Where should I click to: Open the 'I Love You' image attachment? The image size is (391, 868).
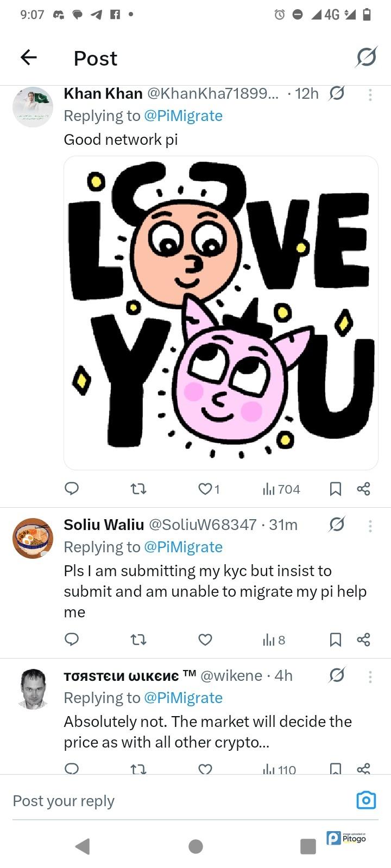pos(221,313)
